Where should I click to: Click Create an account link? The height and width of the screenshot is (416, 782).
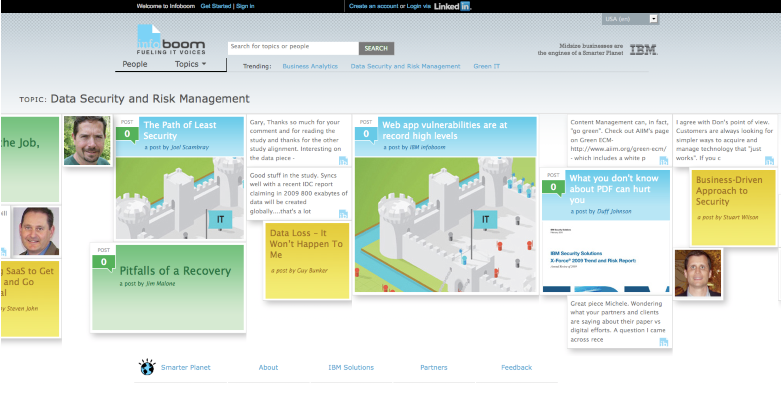point(373,6)
